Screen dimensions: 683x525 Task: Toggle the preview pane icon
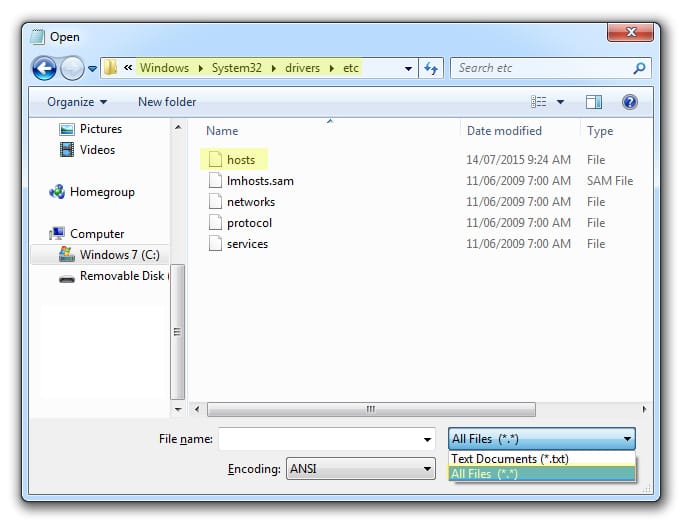pyautogui.click(x=594, y=102)
